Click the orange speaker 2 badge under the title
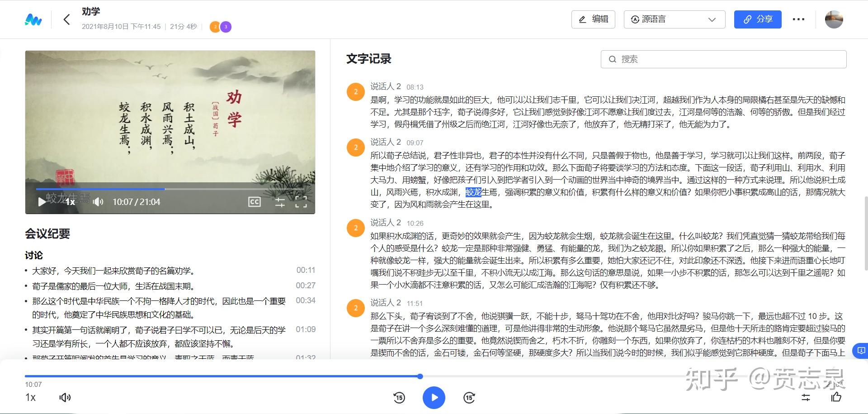This screenshot has width=868, height=414. point(215,27)
